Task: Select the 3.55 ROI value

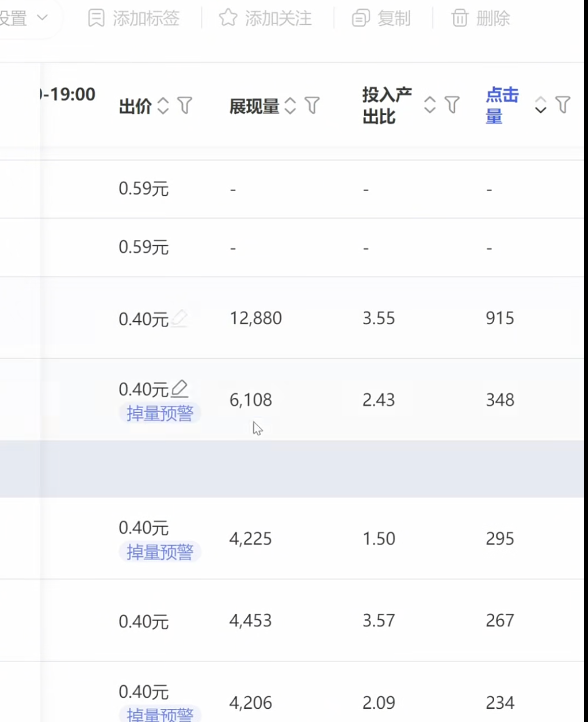Action: pos(379,318)
